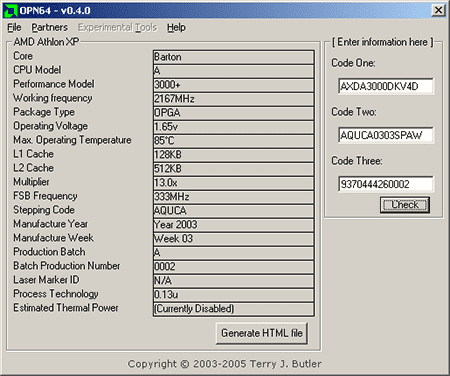Select the max temperature value '85°C'
450x376 pixels.
tap(234, 141)
